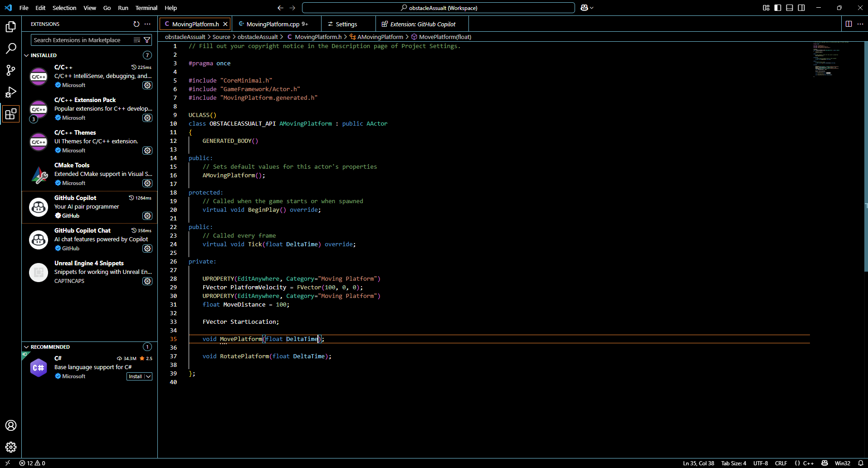Open the filter icon in the Extensions search bar
The width and height of the screenshot is (868, 468).
[x=147, y=40]
